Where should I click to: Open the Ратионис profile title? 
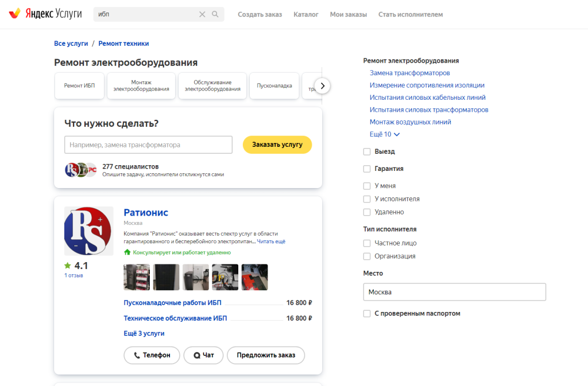click(146, 212)
